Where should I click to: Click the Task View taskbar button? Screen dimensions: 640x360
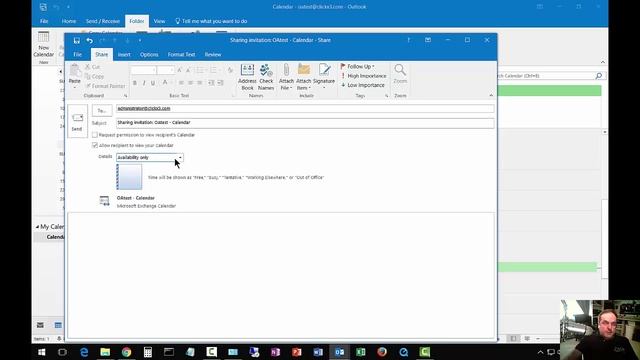[62, 352]
